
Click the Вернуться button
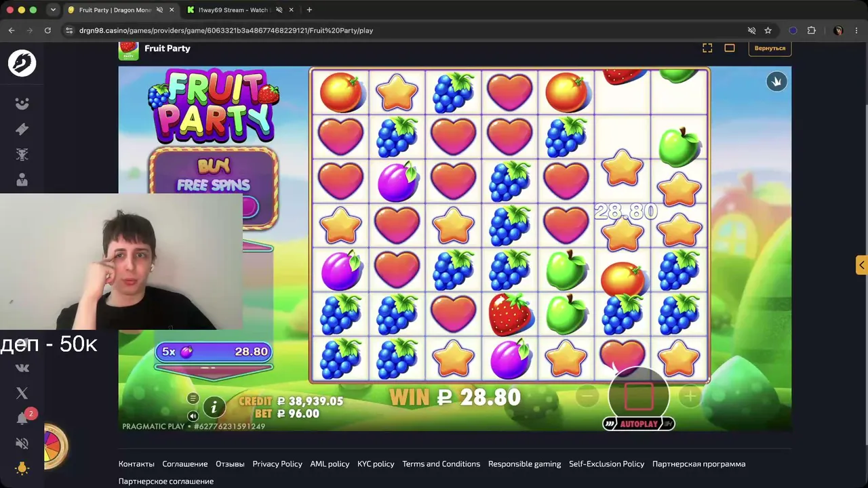tap(770, 48)
